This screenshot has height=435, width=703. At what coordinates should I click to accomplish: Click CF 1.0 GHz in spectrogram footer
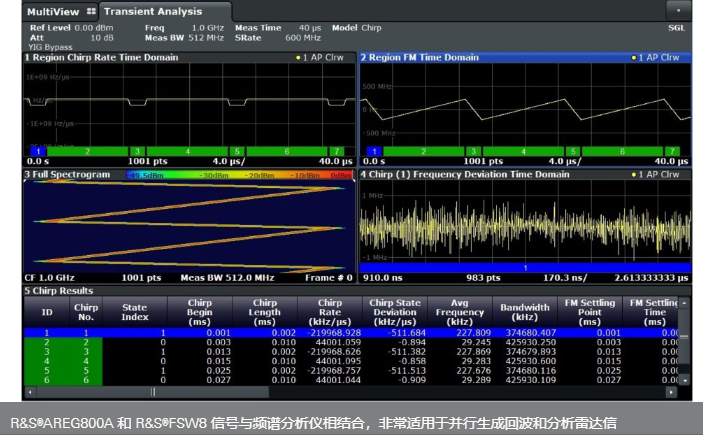(50, 278)
